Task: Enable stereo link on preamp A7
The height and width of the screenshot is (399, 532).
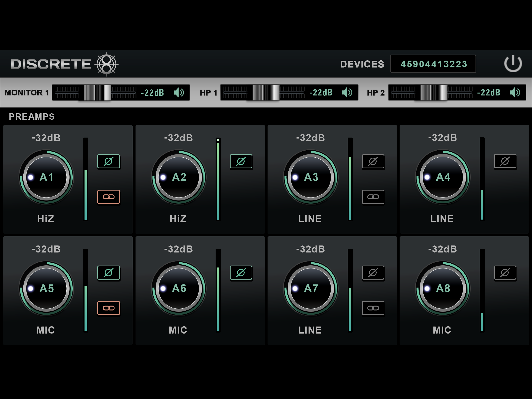Action: pyautogui.click(x=373, y=308)
